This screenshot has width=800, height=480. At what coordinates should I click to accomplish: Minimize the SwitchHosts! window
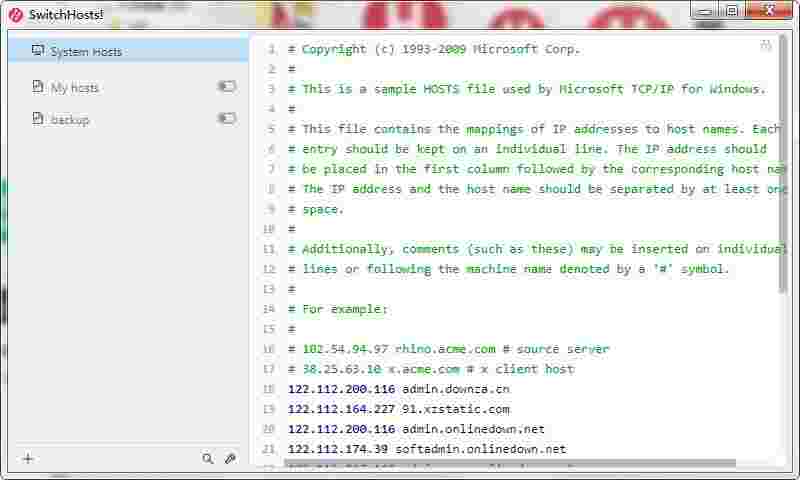coord(705,11)
